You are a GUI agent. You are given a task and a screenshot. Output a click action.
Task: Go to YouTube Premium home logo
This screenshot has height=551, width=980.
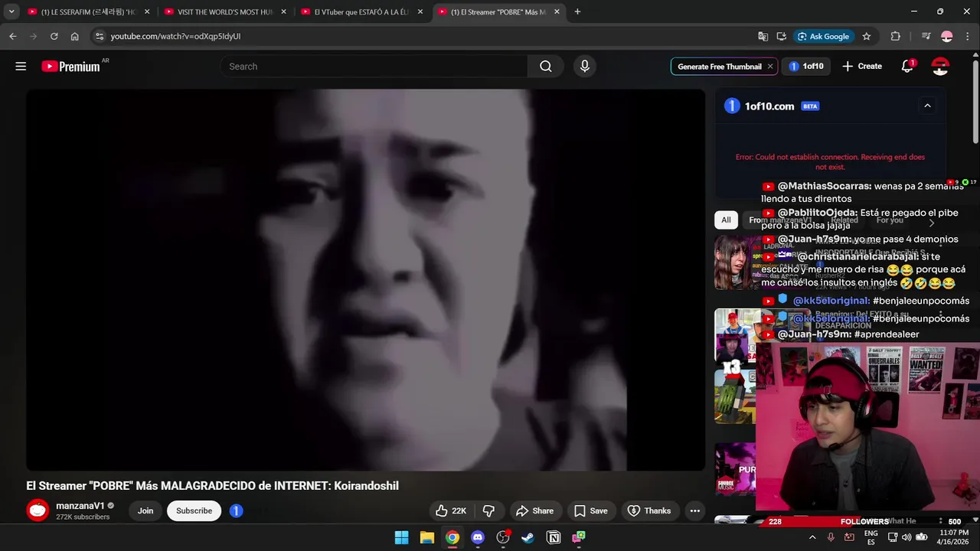tap(70, 67)
